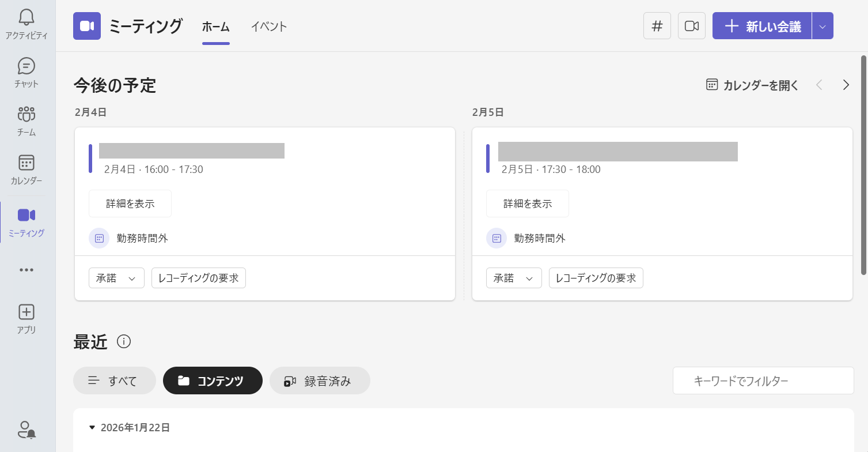
Task: Start an instant meeting via the camera icon
Action: pos(691,25)
